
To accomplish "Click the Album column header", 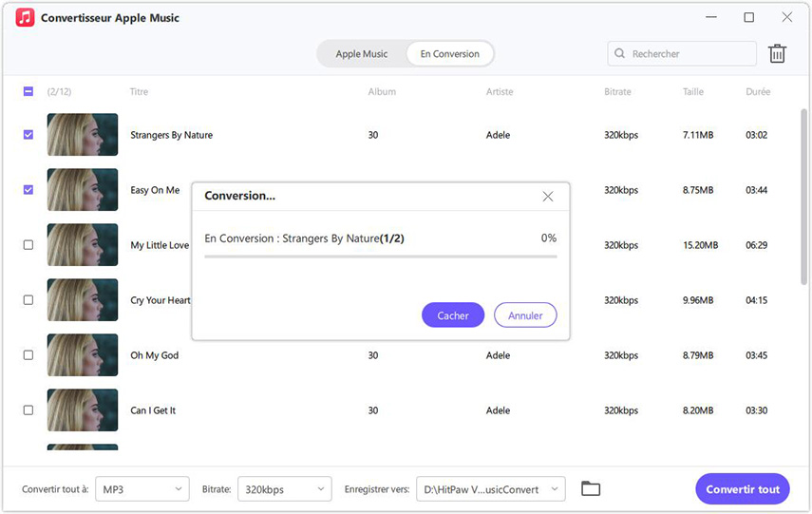I will click(x=382, y=92).
